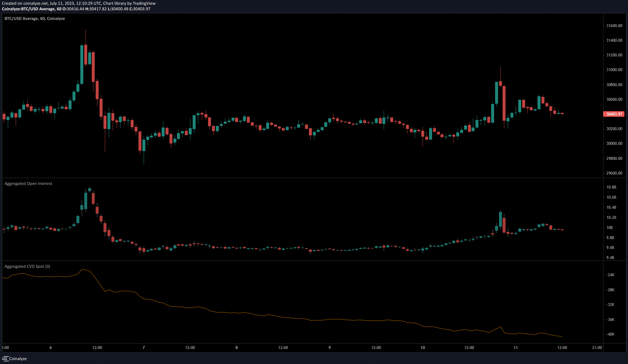This screenshot has width=628, height=364.
Task: Click the -40K CVD axis label
Action: coord(610,334)
